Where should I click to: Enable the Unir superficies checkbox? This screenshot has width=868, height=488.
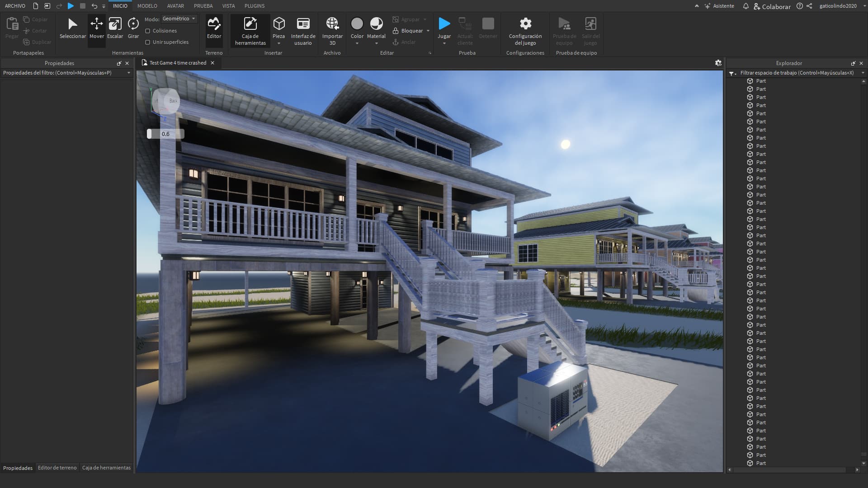[147, 42]
